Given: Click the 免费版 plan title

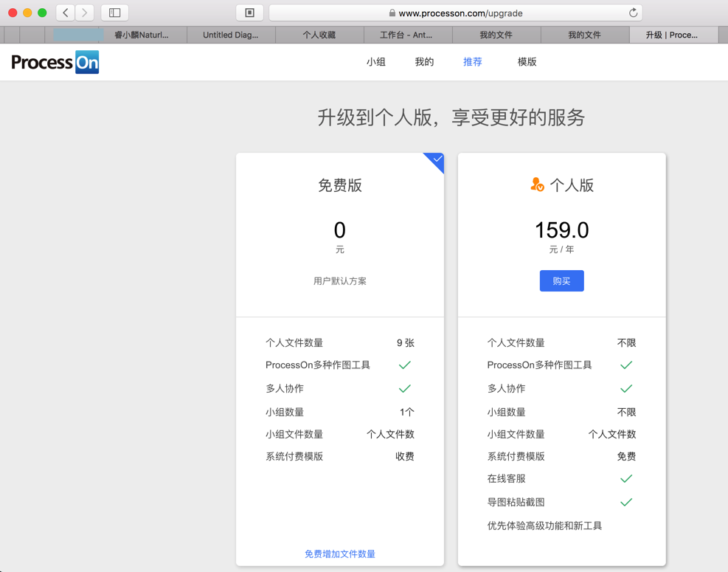Looking at the screenshot, I should coord(340,185).
